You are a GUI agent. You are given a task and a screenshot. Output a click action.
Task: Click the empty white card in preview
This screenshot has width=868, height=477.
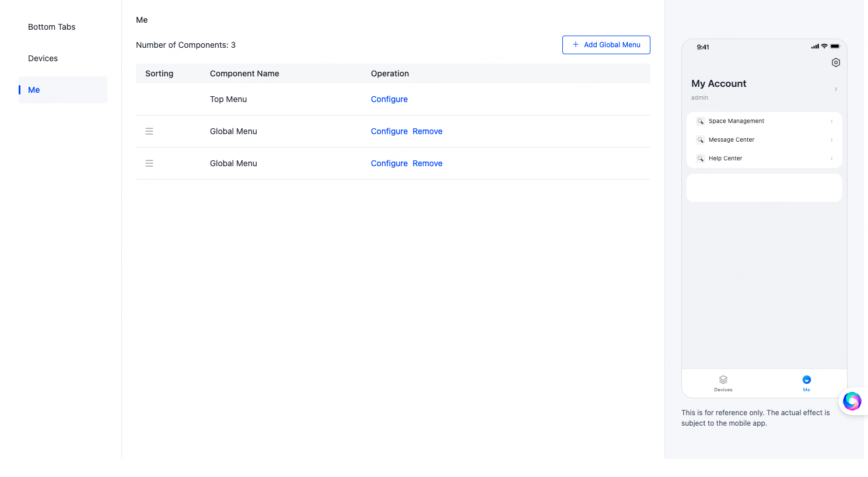pyautogui.click(x=764, y=188)
